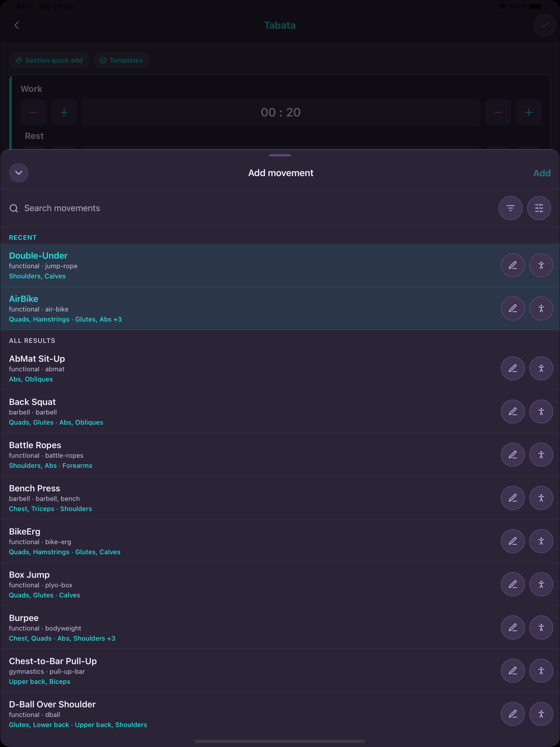View muscle figure for Double-Under

541,265
